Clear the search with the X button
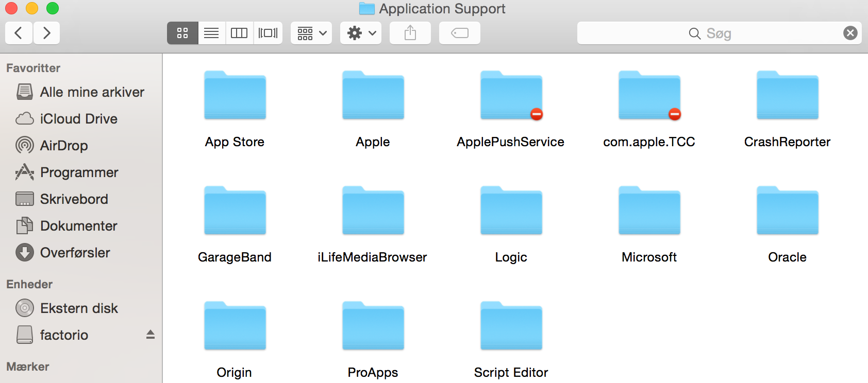Viewport: 868px width, 383px height. point(850,33)
